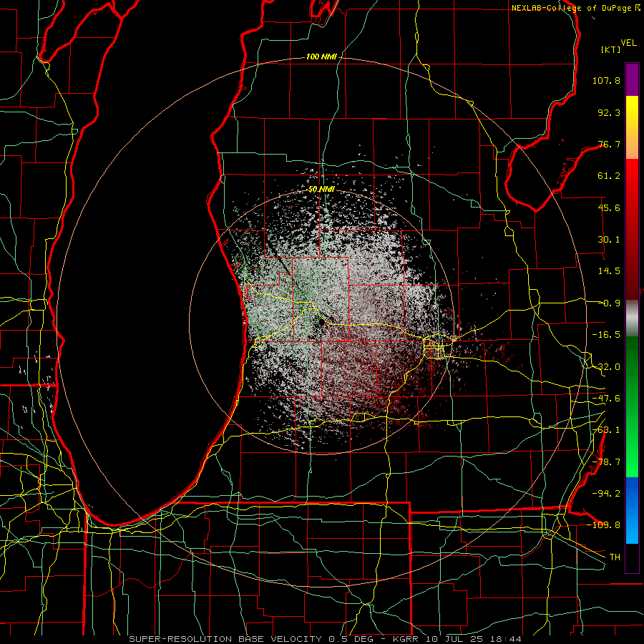Click the "[KT]" units label
The image size is (644, 644).
(x=611, y=49)
